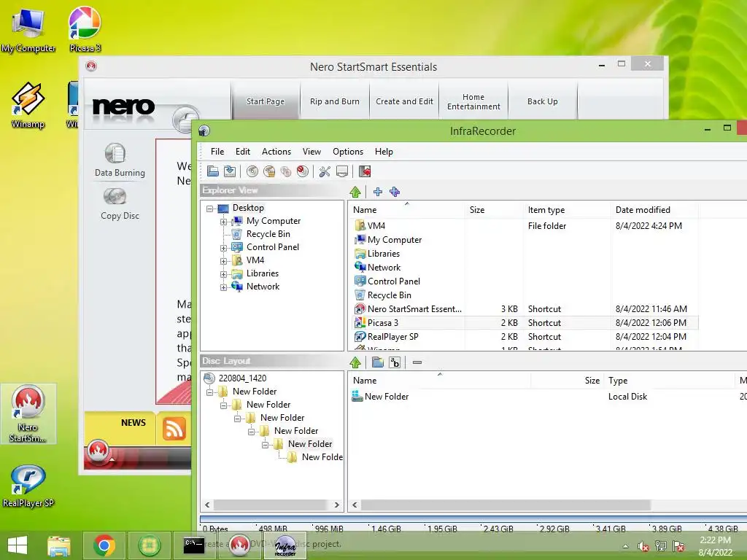Click the Open project icon in InfraRecorder toolbar
The height and width of the screenshot is (560, 747).
(213, 171)
